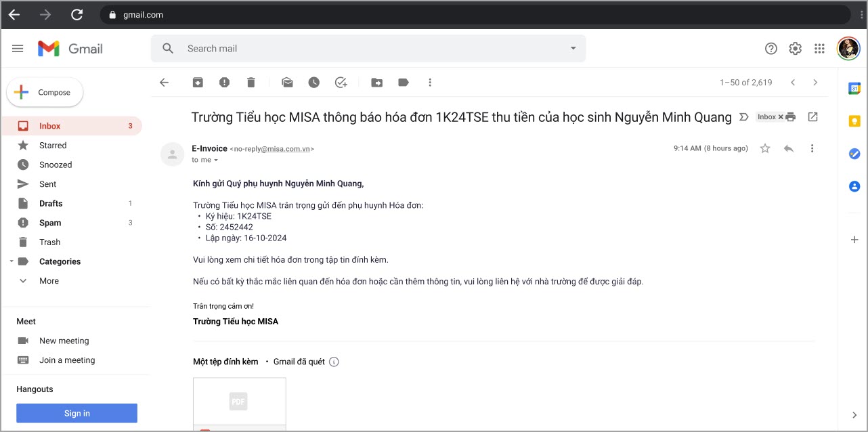
Task: Report this email as spam
Action: (x=224, y=83)
